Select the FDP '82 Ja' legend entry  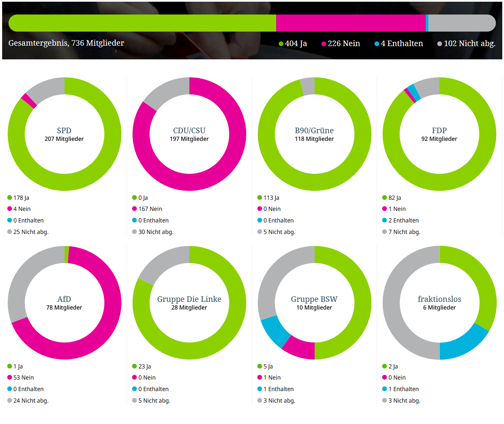pos(392,198)
